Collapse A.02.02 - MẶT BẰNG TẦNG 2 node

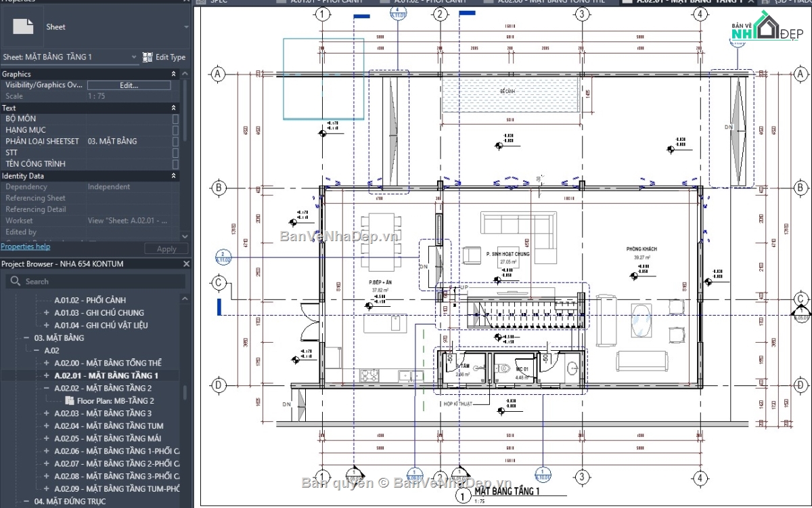tap(47, 388)
